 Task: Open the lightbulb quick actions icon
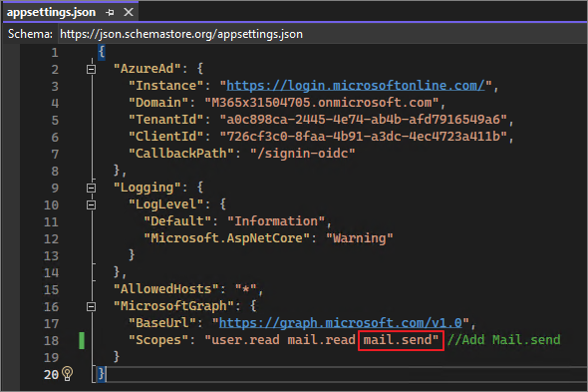coord(68,374)
